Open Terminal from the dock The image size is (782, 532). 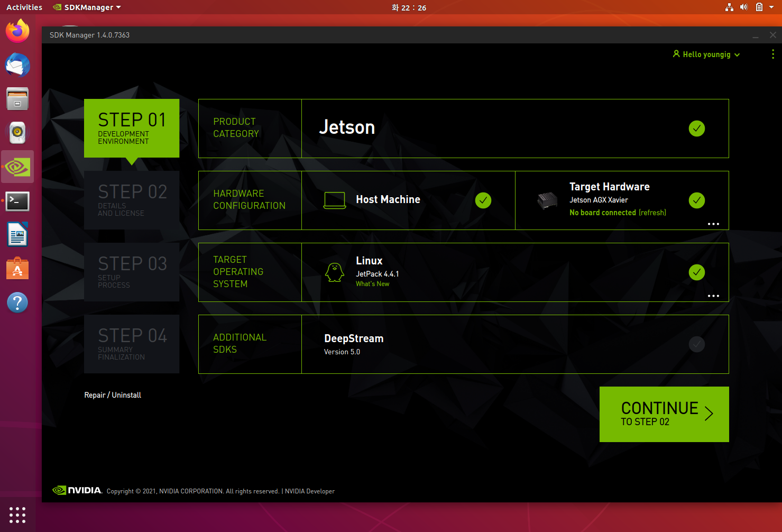(x=17, y=201)
